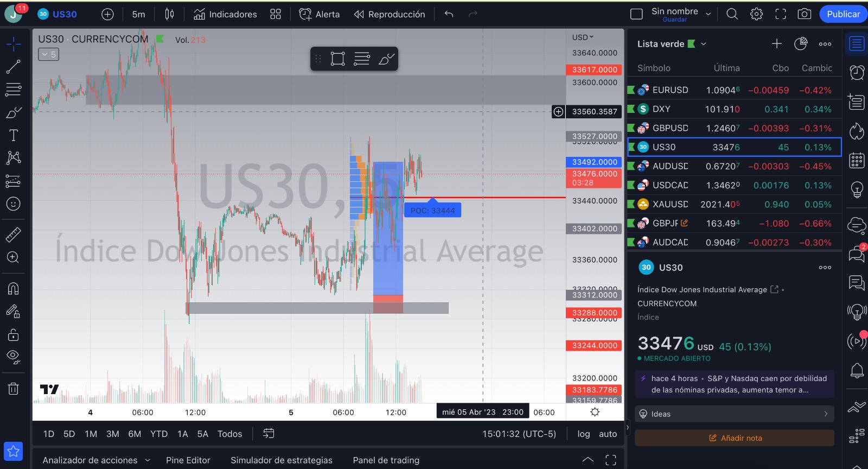
Task: Expand the Lista verde watchlist dropdown
Action: (x=704, y=44)
